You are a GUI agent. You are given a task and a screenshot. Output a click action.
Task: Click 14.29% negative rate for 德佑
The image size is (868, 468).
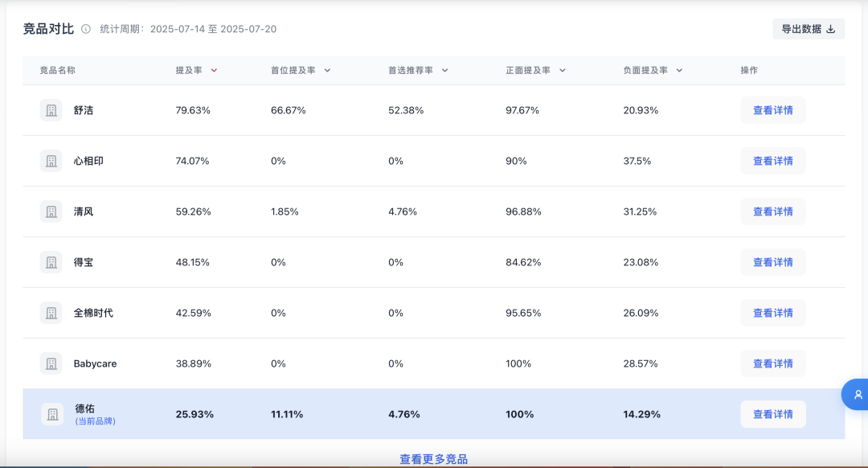click(x=641, y=414)
